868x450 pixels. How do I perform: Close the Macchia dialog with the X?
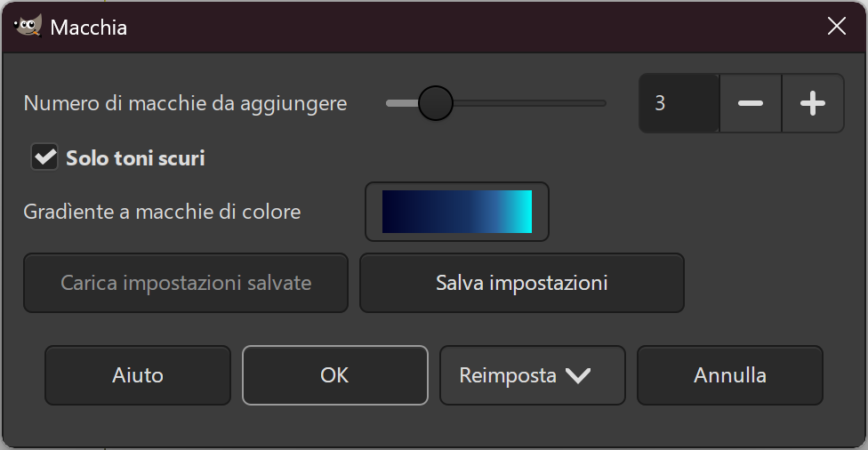836,27
